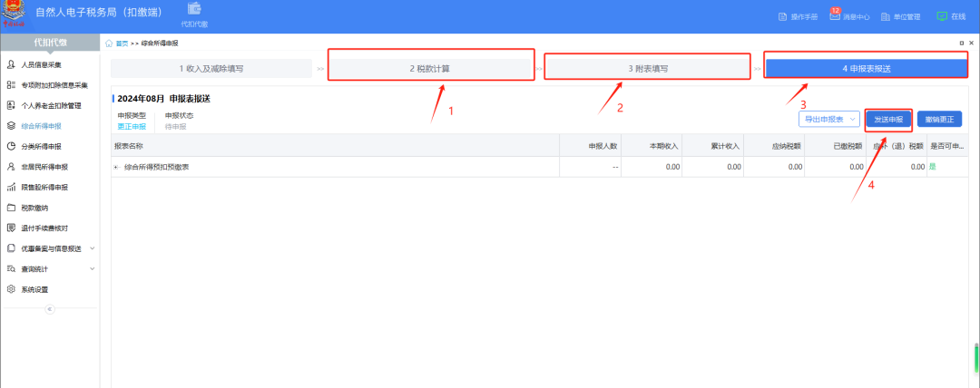980x388 pixels.
Task: Expand the 优惠备案与信息报送 sidebar menu
Action: click(x=92, y=248)
